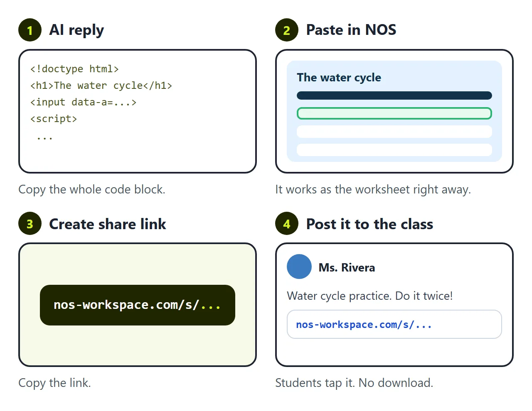Click the "AI reply" heading

(x=76, y=30)
